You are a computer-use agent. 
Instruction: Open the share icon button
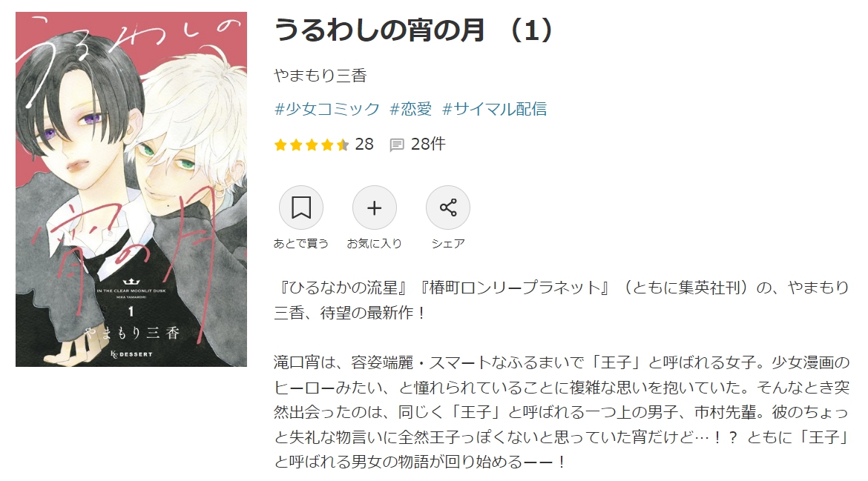pyautogui.click(x=448, y=208)
